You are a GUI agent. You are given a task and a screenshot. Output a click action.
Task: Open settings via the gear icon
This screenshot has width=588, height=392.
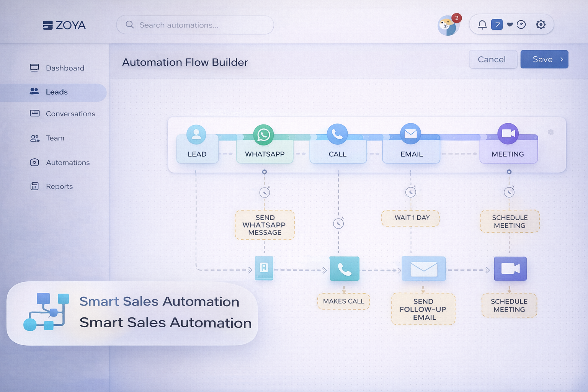pyautogui.click(x=541, y=24)
